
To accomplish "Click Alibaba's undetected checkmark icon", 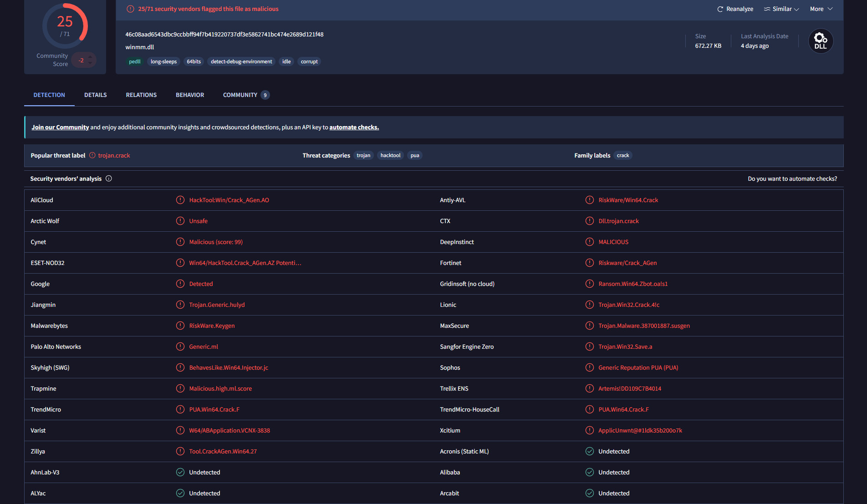I will tap(590, 472).
